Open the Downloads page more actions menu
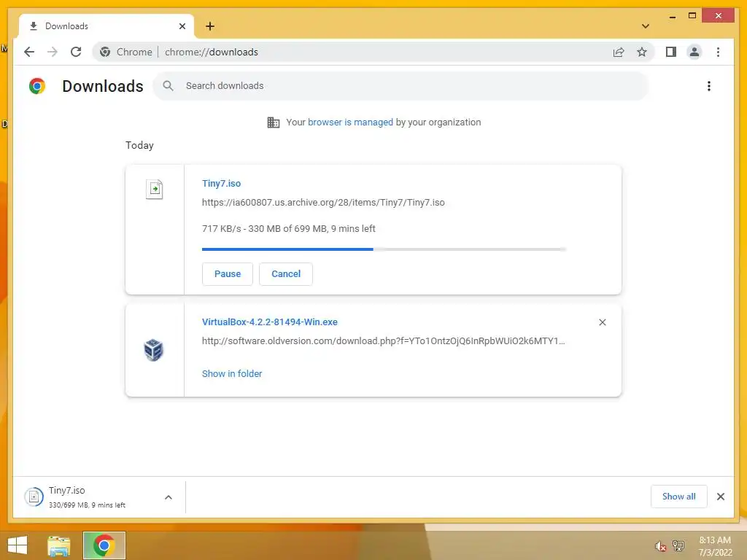This screenshot has height=560, width=747. tap(709, 86)
